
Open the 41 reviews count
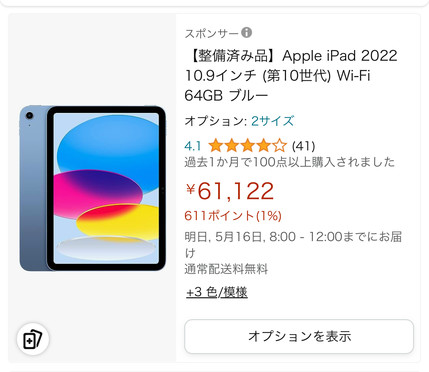click(303, 146)
